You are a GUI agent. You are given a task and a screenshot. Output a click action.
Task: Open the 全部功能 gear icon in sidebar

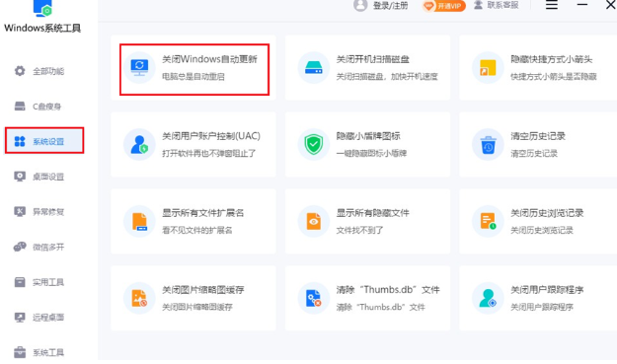pos(20,71)
